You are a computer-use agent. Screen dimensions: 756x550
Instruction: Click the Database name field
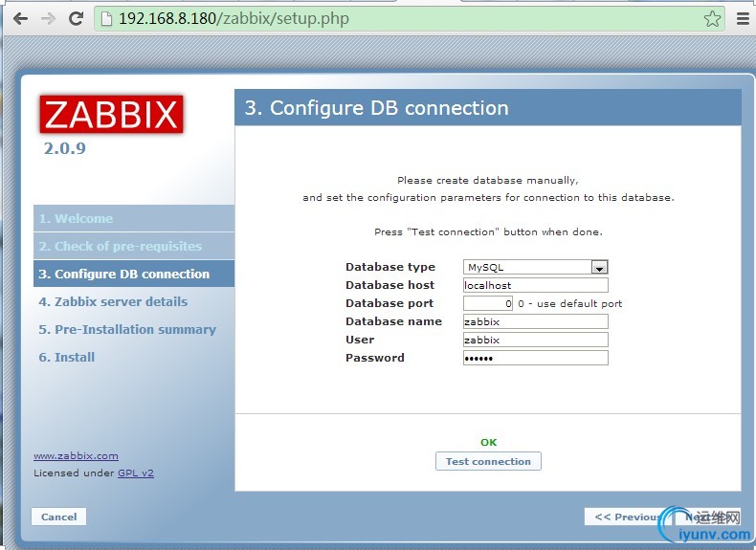coord(535,321)
